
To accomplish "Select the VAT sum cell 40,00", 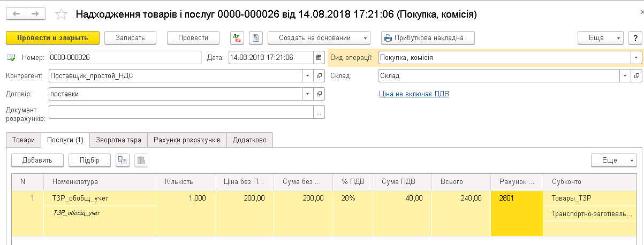I will pos(402,198).
